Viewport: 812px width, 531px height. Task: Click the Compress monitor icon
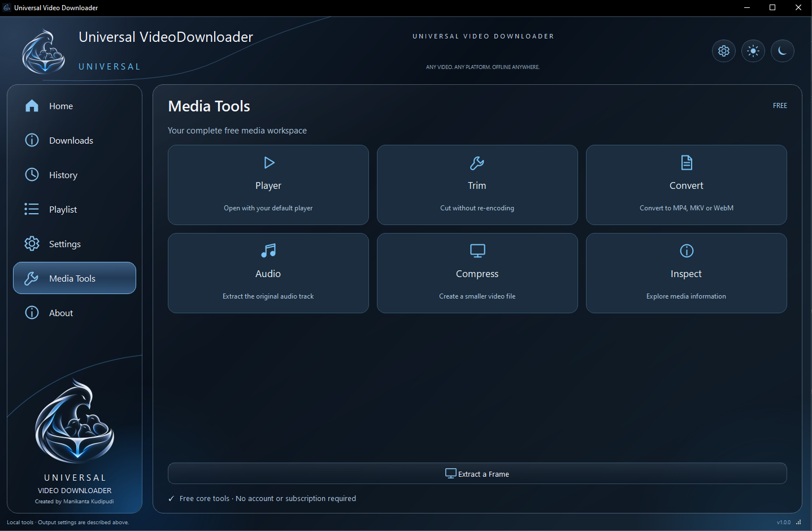point(477,251)
